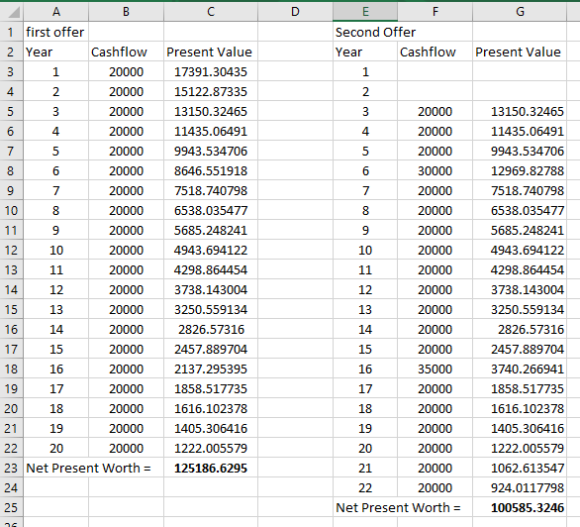
Task: Click the Present Value header in column G
Action: coord(519,52)
